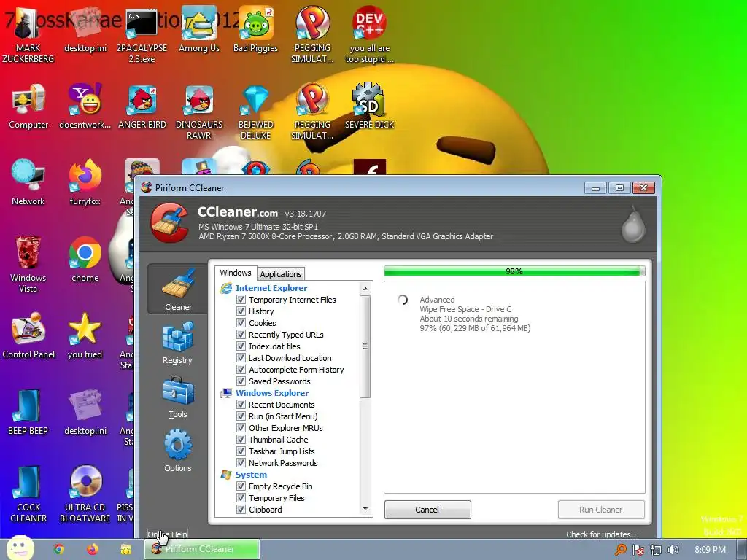Select the ANGER BIRD desktop icon
This screenshot has height=560, width=747.
142,106
